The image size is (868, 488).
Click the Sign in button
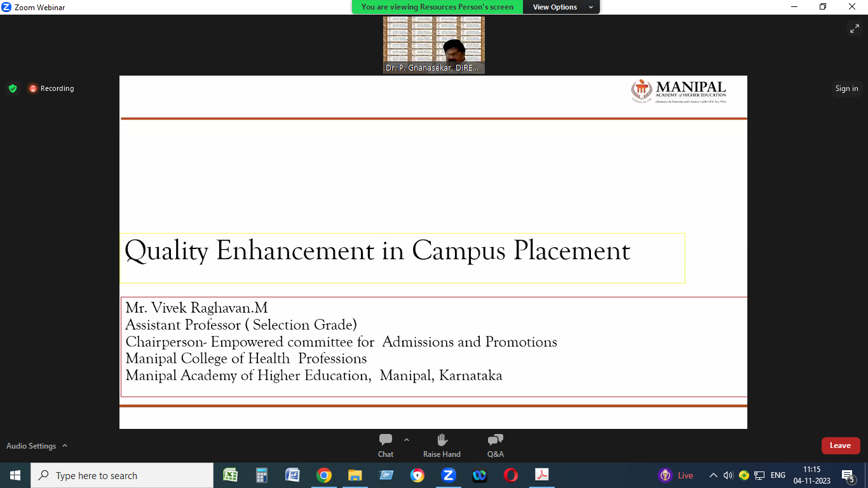[x=846, y=88]
